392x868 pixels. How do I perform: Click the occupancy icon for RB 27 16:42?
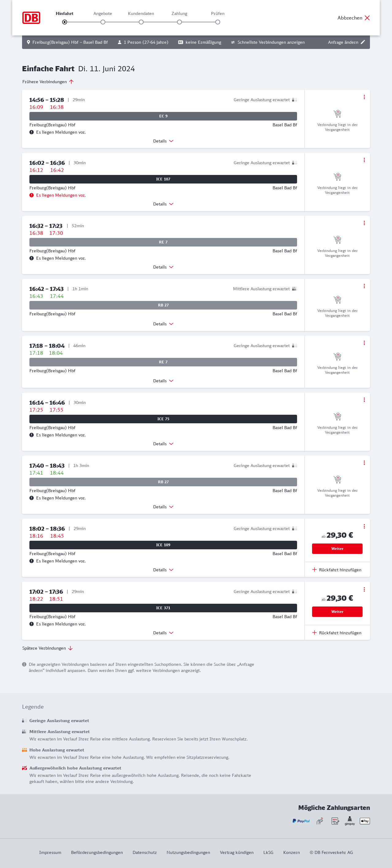tap(294, 289)
